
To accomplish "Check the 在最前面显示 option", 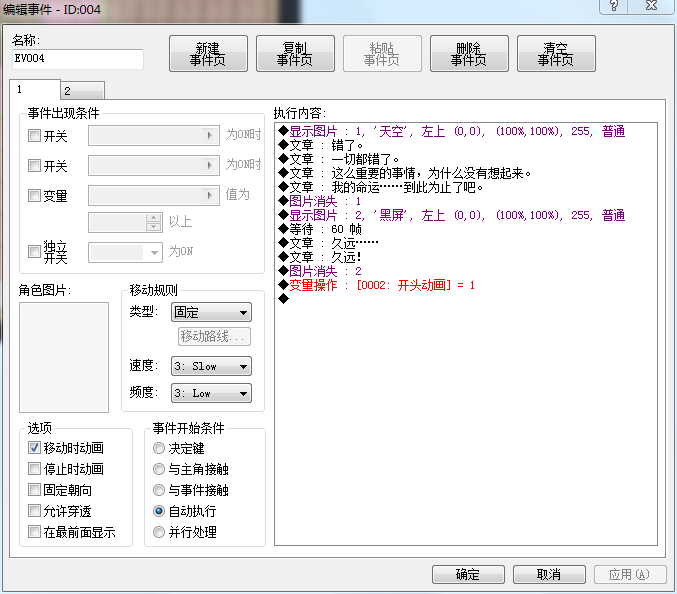I will [x=34, y=531].
